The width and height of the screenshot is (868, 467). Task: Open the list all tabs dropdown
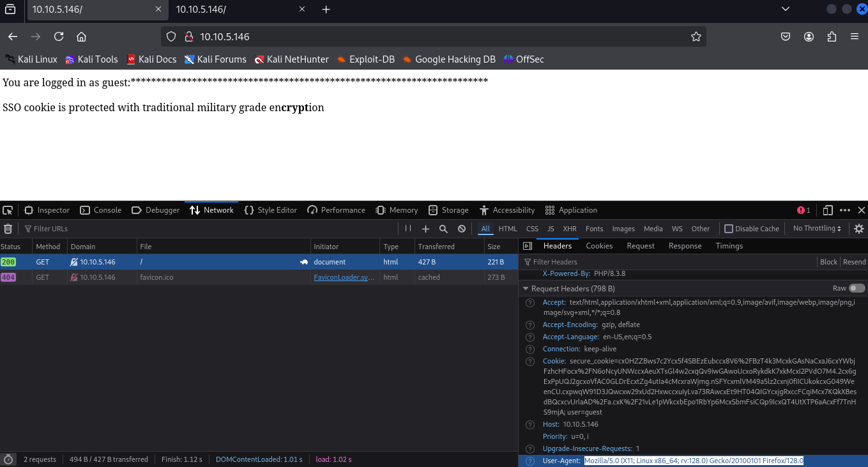(786, 9)
